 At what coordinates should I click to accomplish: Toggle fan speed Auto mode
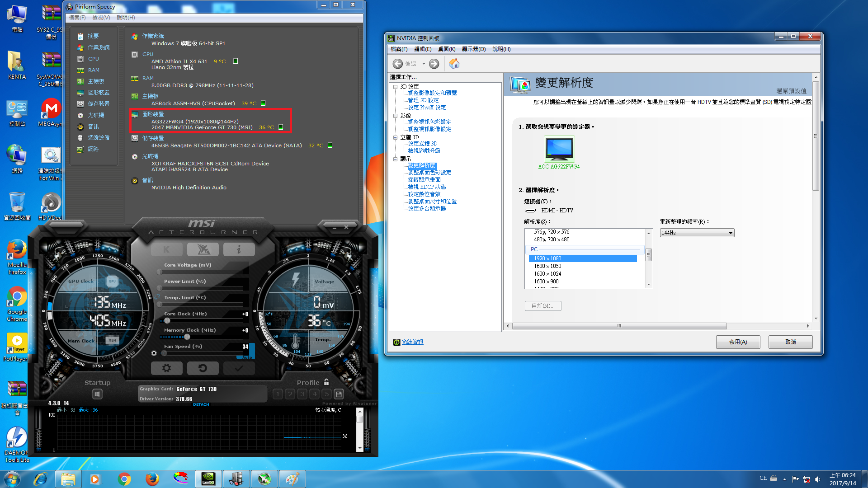click(247, 357)
